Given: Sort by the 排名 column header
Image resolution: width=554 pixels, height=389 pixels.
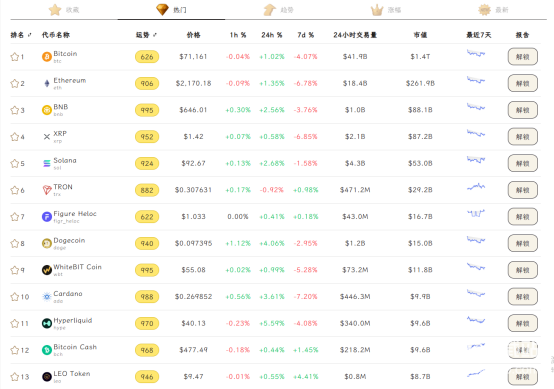Looking at the screenshot, I should 21,35.
